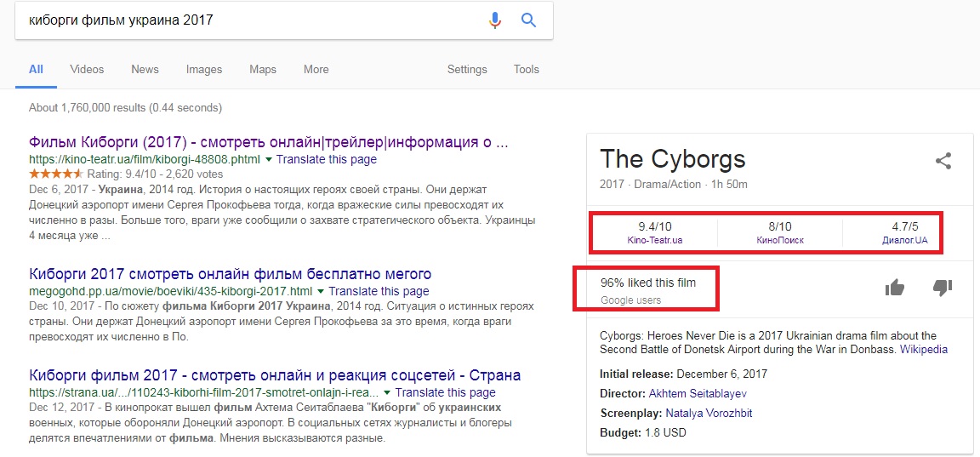
Task: Share The Cyborgs knowledge panel
Action: (943, 161)
